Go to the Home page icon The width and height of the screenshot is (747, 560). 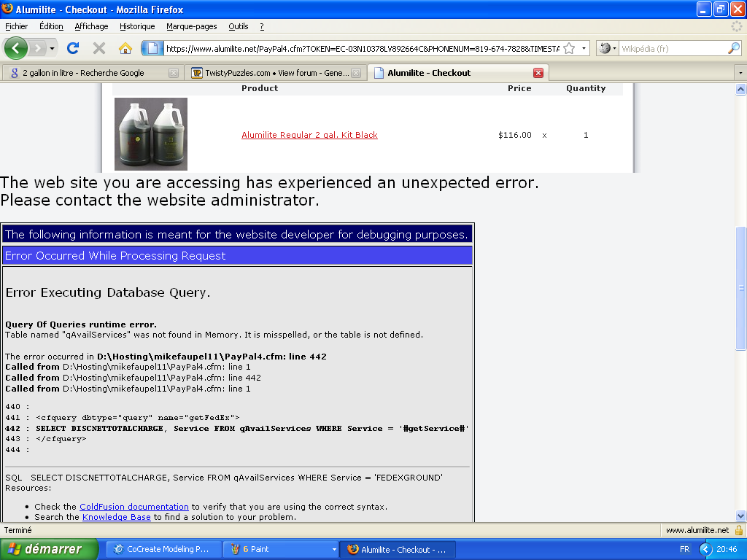125,48
